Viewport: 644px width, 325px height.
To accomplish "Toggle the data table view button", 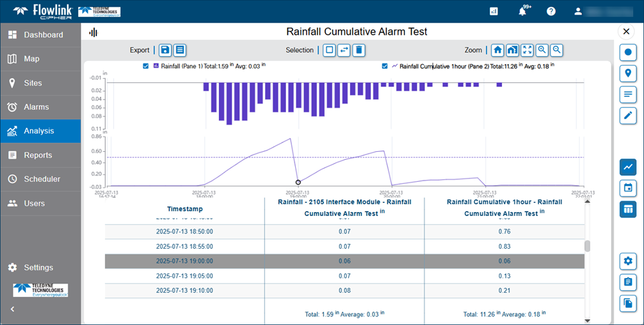I will [x=627, y=209].
